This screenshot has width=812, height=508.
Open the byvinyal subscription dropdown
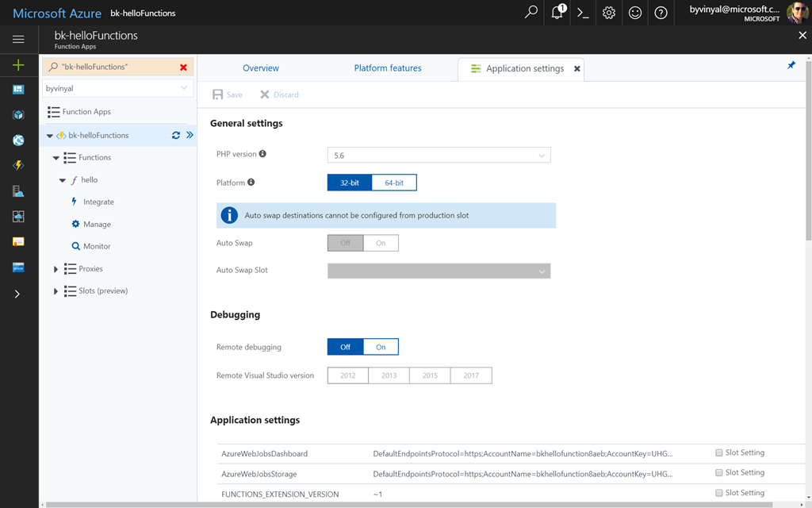117,89
